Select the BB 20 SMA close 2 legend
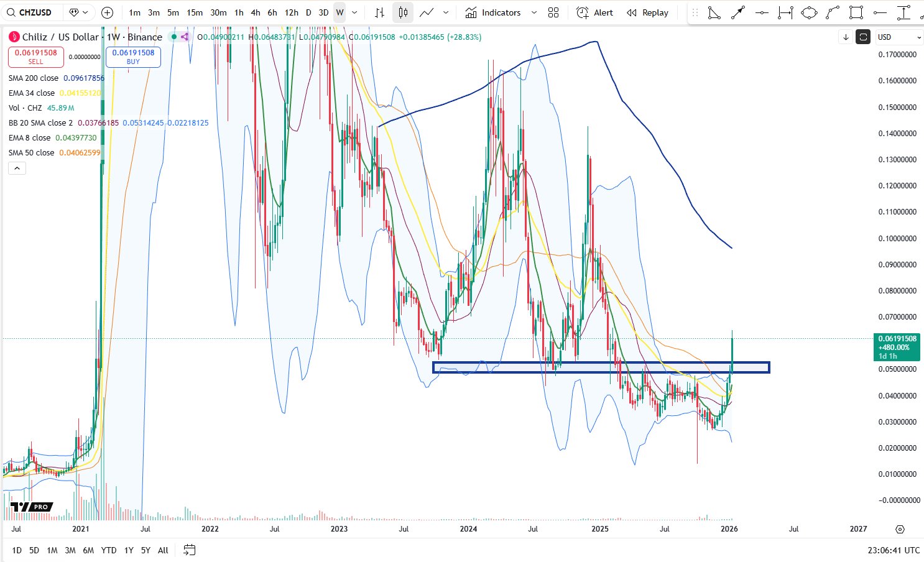The height and width of the screenshot is (562, 924). coord(41,122)
